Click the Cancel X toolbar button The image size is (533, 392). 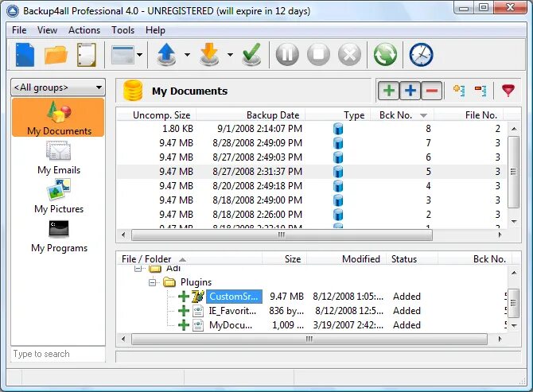(349, 54)
